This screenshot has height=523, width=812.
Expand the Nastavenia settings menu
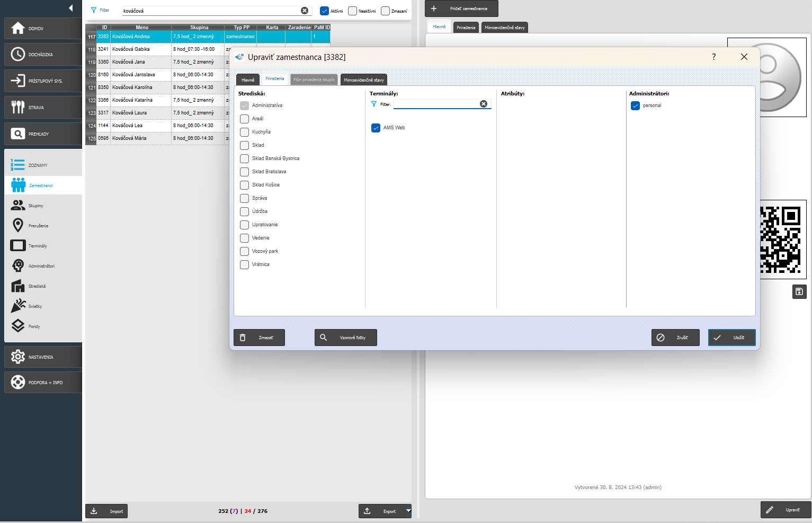[42, 357]
